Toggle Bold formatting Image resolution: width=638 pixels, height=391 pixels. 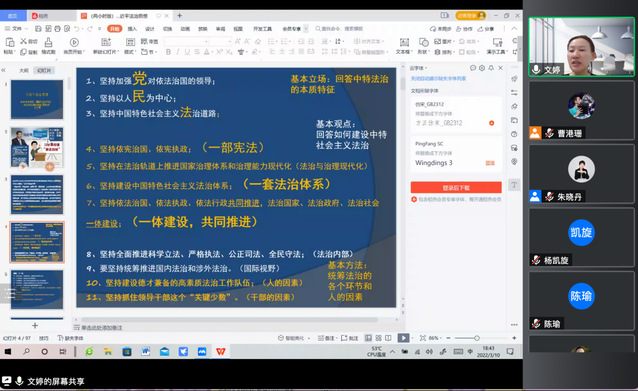coord(168,52)
